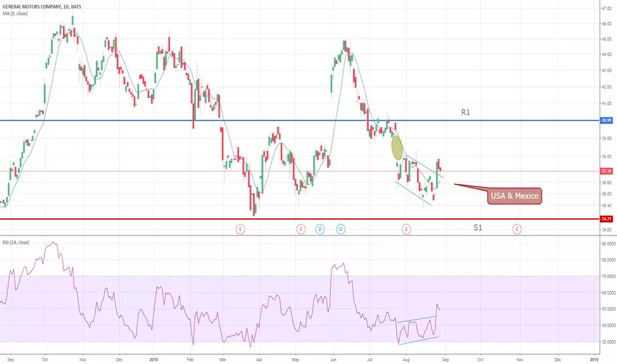Click the 45.00 price axis value

[606, 39]
